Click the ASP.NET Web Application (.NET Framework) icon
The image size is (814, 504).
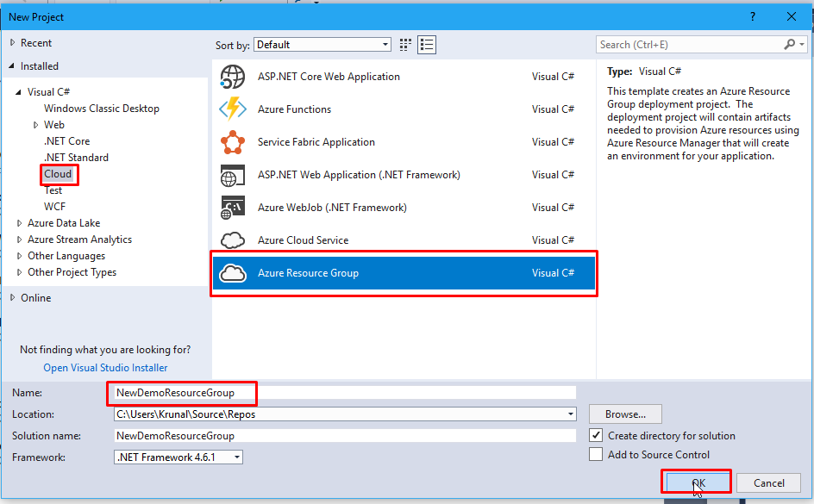[x=233, y=175]
